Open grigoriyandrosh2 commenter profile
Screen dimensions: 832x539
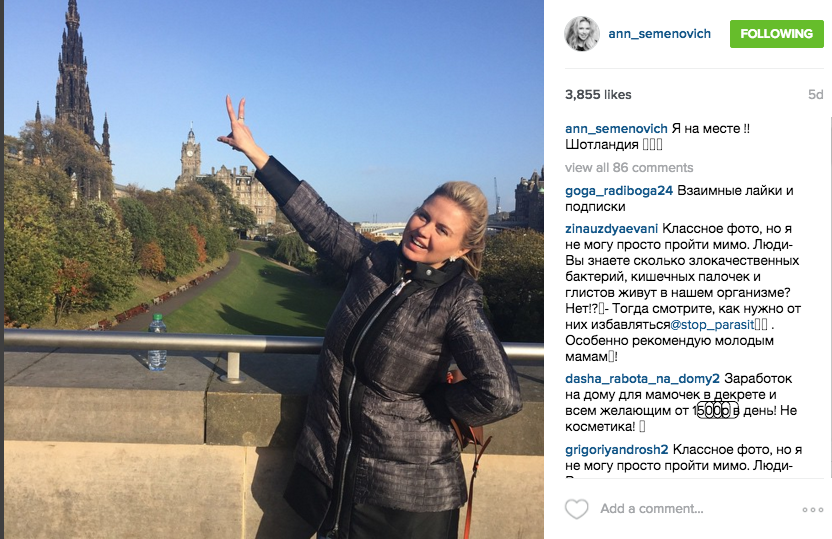point(617,450)
